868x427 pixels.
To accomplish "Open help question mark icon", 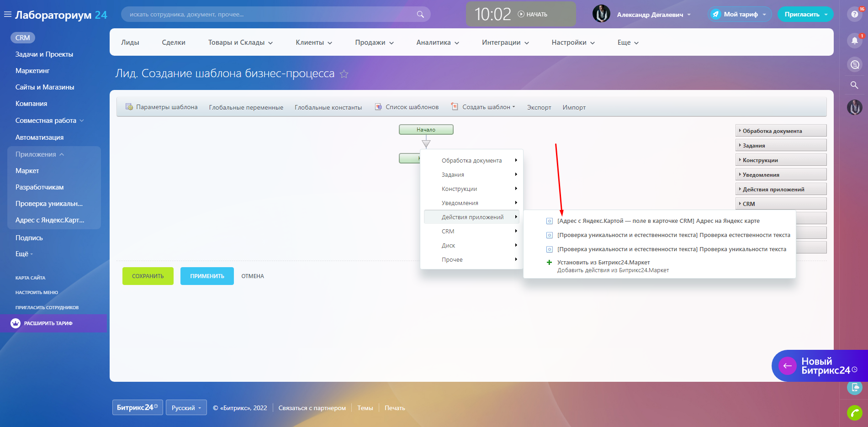I will pyautogui.click(x=854, y=14).
